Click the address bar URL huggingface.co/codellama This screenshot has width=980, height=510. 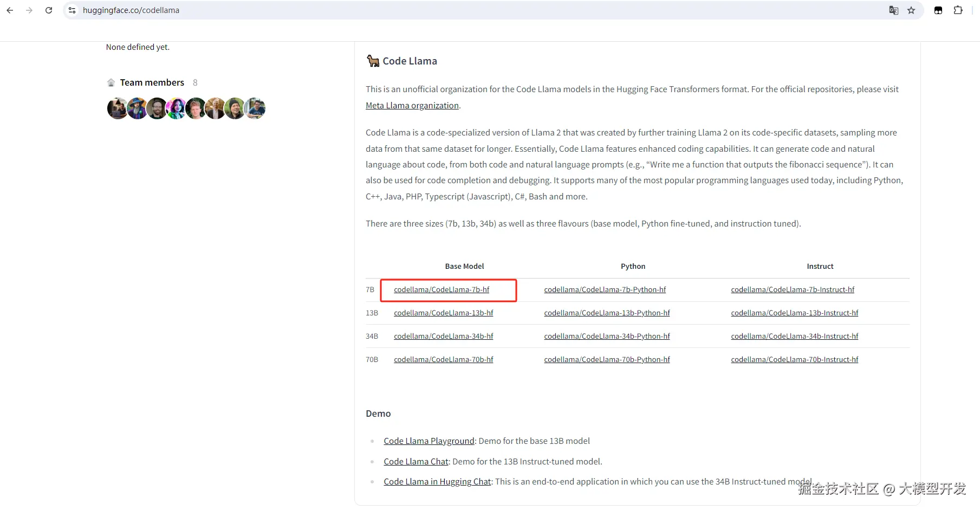[x=131, y=10]
